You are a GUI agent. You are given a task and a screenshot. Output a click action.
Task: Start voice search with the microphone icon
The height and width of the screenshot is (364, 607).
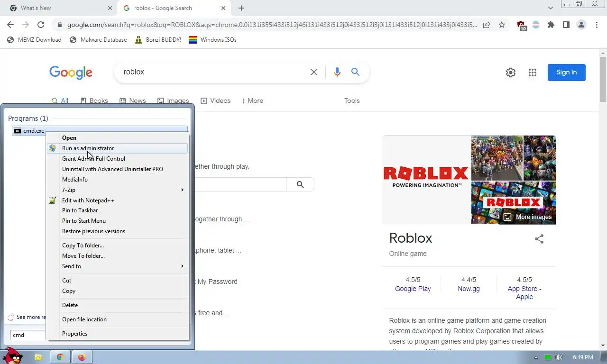337,72
